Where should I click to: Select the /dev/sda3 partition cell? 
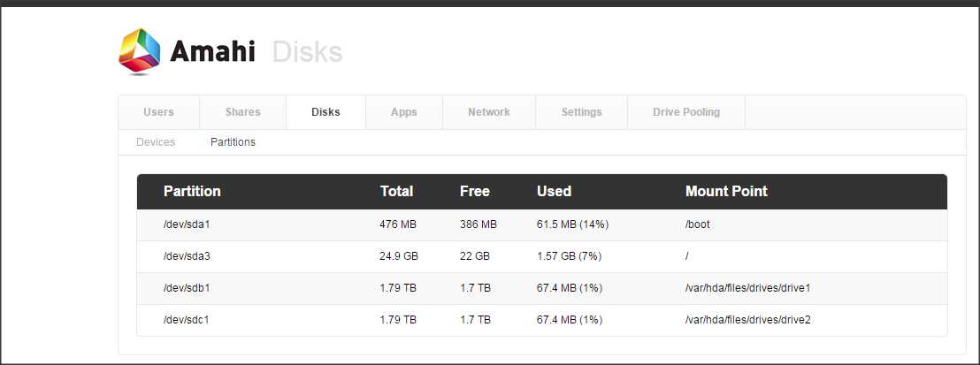[187, 256]
